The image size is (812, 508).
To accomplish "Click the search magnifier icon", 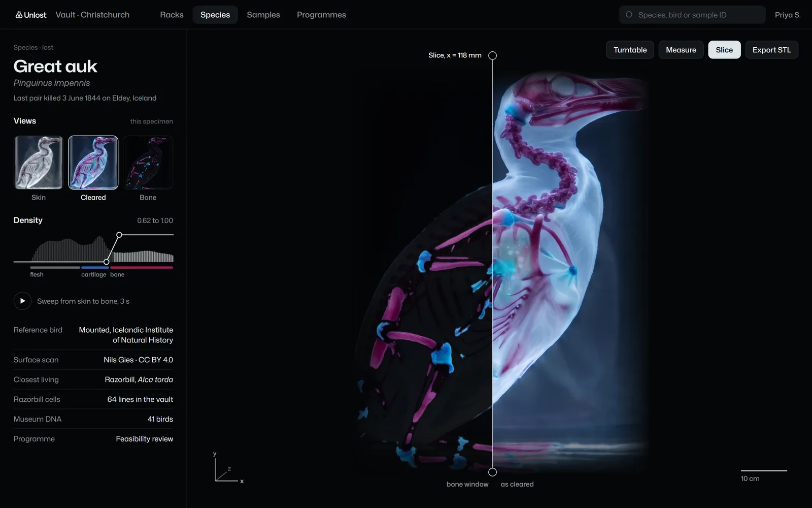I will pyautogui.click(x=629, y=15).
